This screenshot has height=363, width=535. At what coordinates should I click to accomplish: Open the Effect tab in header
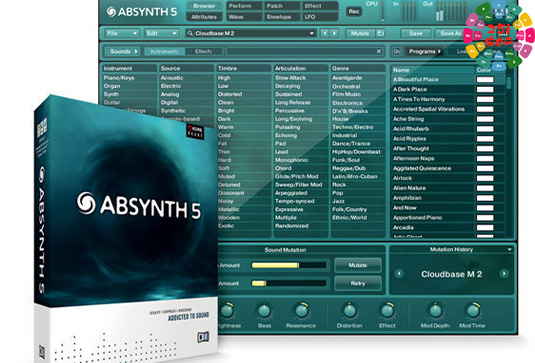coord(320,6)
